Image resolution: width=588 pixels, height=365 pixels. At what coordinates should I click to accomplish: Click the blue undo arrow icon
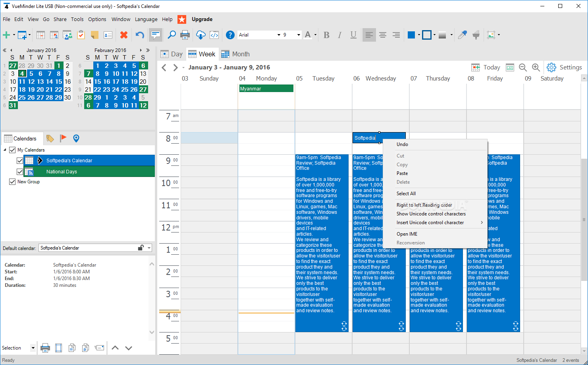(140, 35)
